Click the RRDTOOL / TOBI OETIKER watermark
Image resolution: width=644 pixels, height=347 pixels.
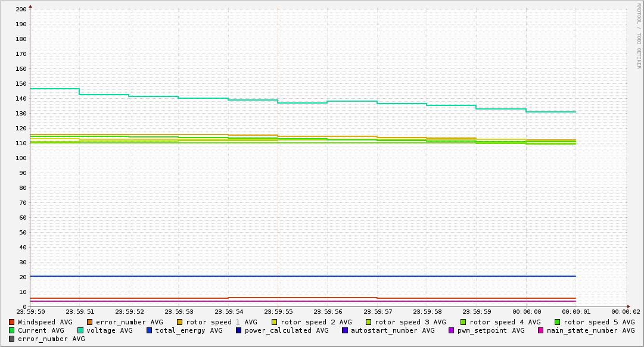[639, 36]
